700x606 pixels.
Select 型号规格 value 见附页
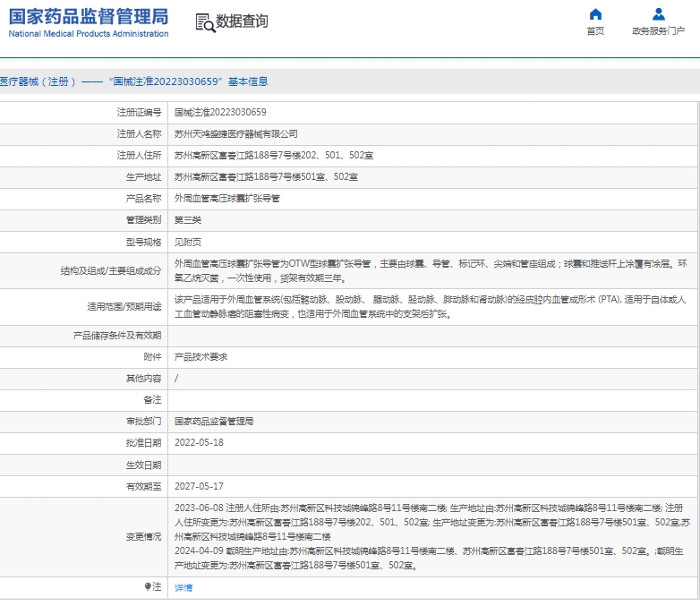coord(187,242)
